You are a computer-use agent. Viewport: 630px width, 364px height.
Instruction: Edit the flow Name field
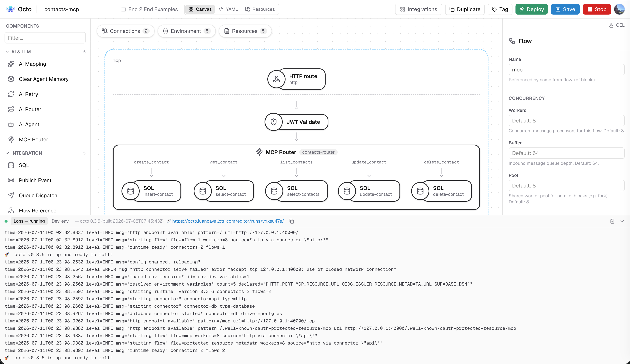tap(566, 70)
